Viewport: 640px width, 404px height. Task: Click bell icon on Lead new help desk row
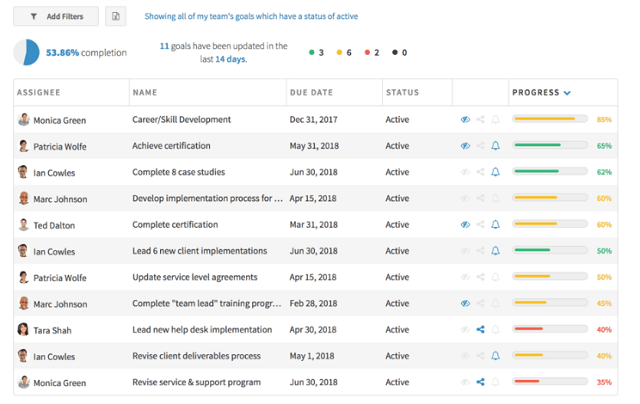[496, 329]
